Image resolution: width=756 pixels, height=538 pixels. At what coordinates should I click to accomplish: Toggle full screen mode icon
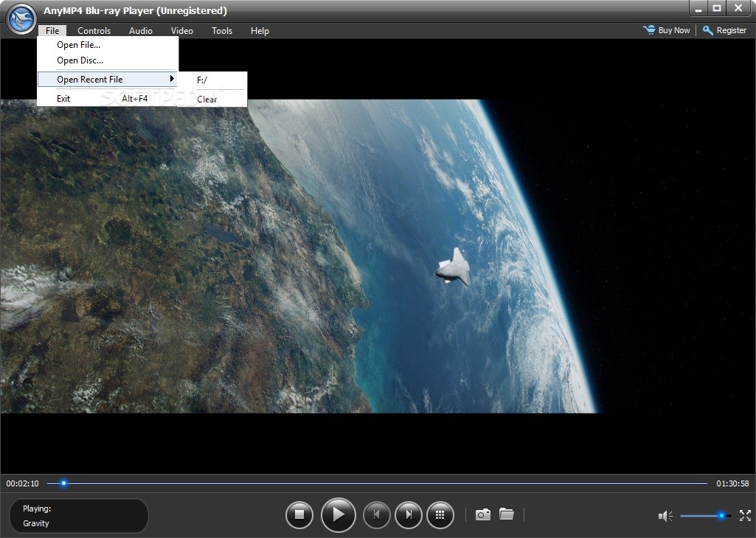coord(745,516)
